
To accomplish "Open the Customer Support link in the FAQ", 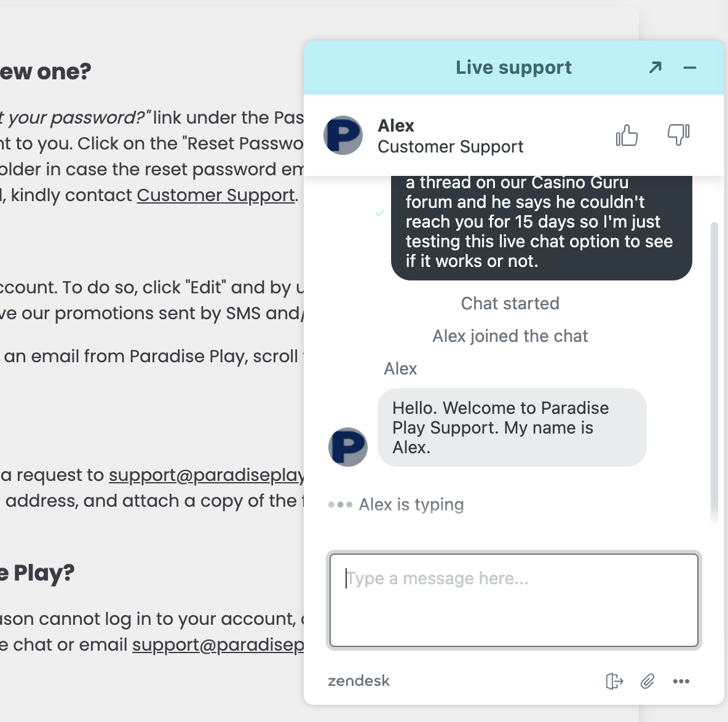I will tap(216, 196).
